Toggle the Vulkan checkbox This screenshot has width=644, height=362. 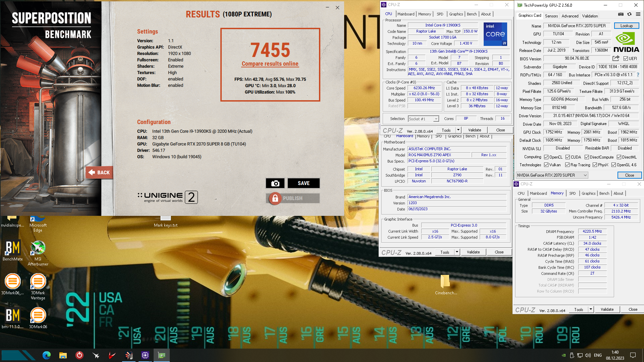[x=546, y=165]
